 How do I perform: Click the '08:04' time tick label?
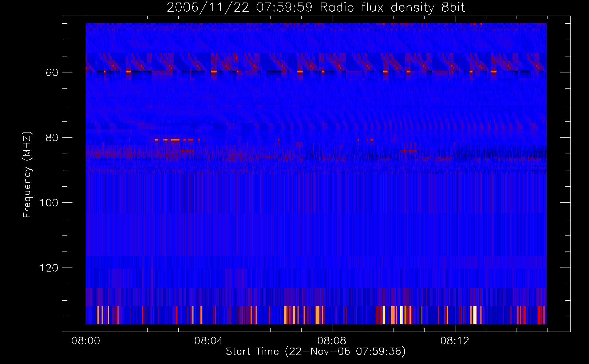coord(209,341)
